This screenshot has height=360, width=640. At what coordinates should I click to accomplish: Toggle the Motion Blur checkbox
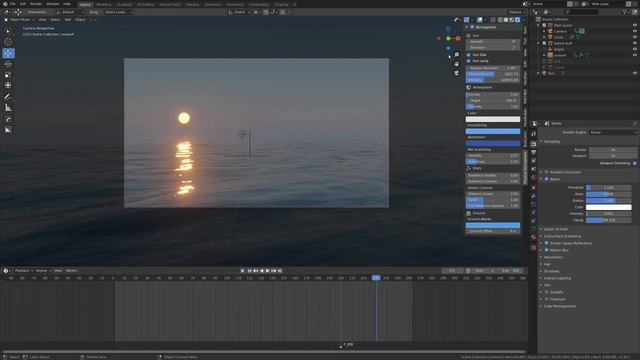pos(547,250)
